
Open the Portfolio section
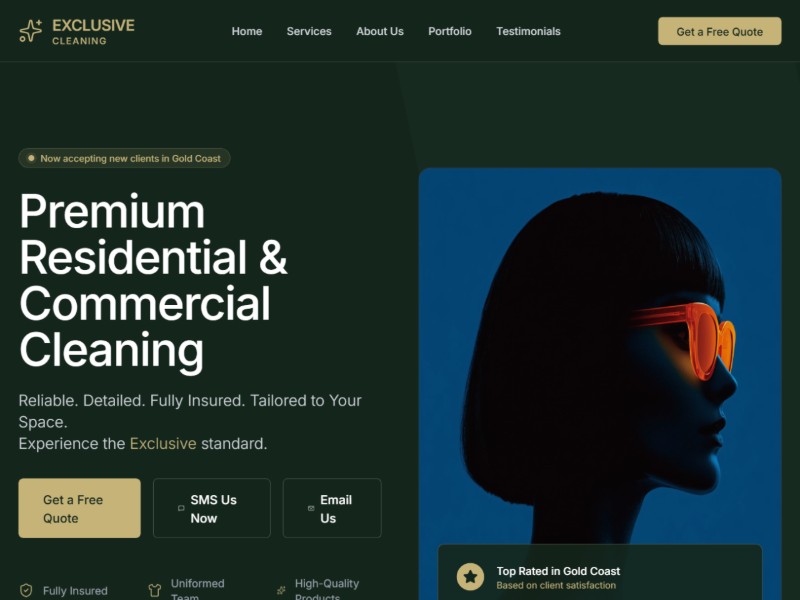point(450,31)
